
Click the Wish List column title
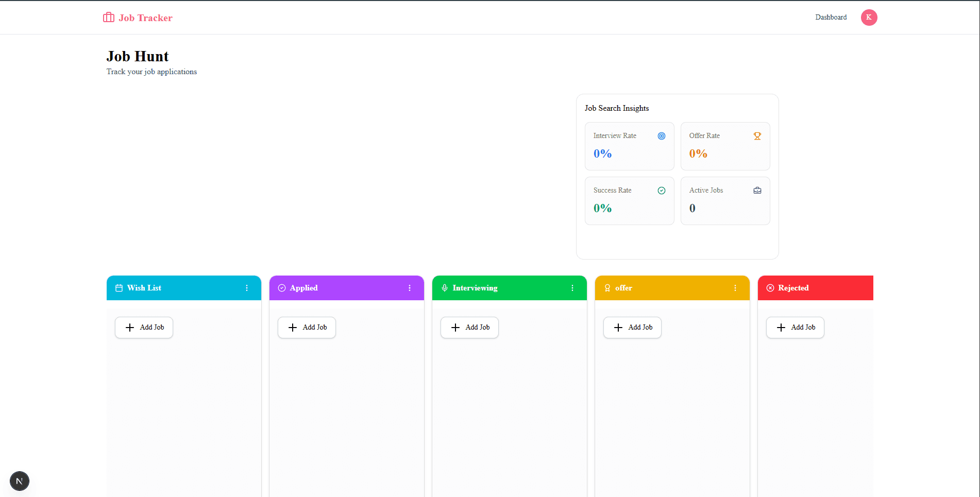(144, 288)
